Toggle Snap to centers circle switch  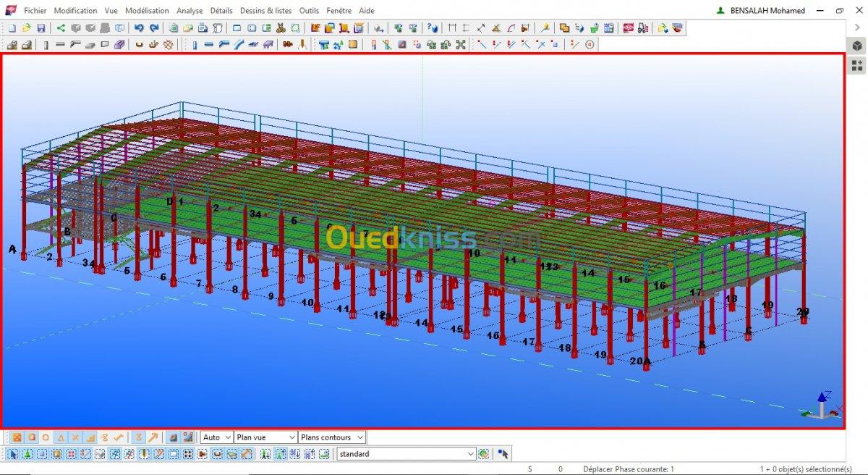click(x=46, y=437)
